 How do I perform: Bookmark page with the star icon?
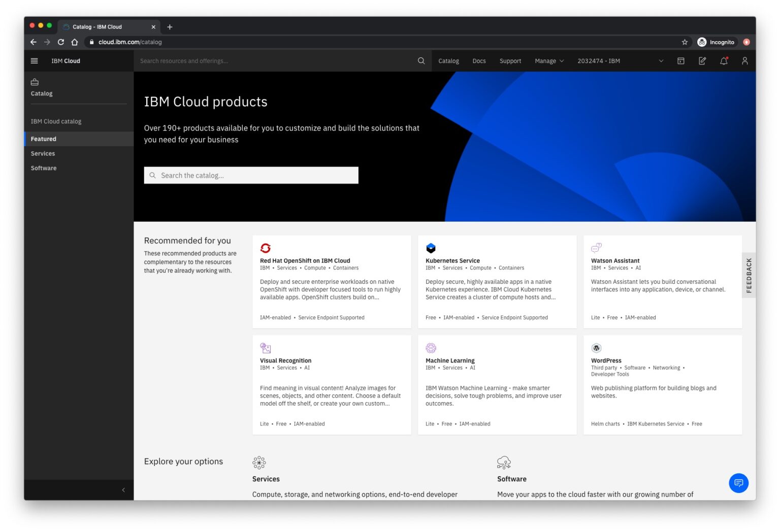tap(685, 42)
